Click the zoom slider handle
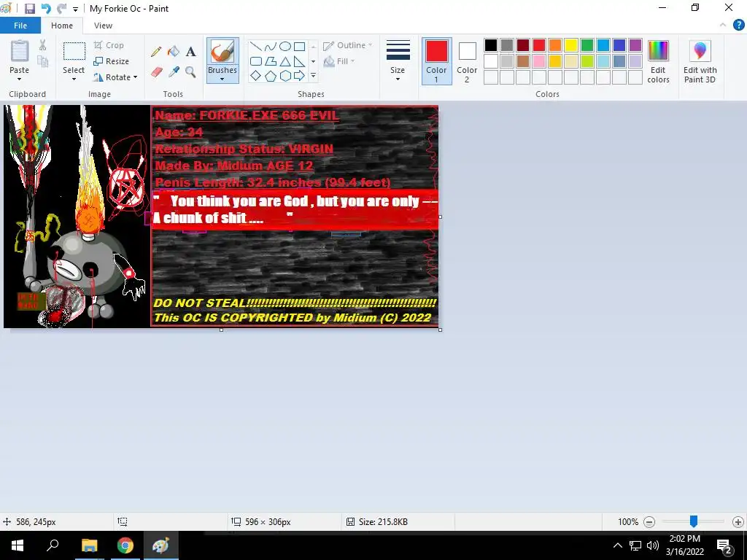Viewport: 747px width, 560px height. click(694, 521)
